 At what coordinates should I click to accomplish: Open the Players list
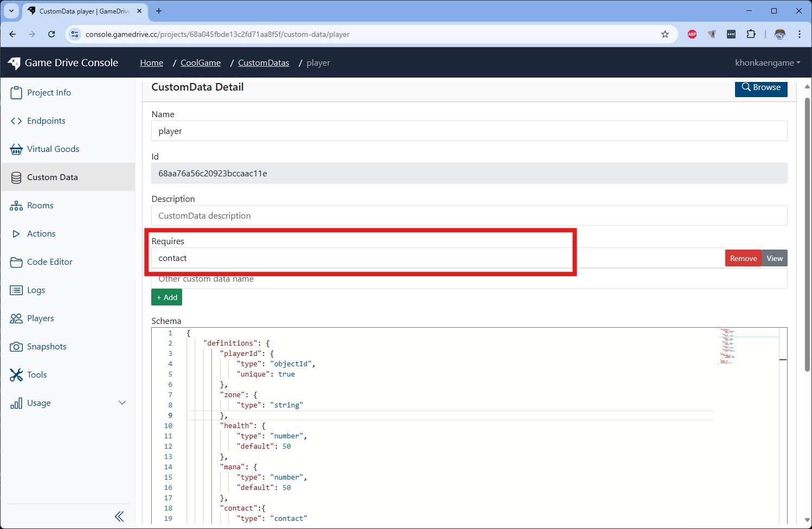point(40,318)
